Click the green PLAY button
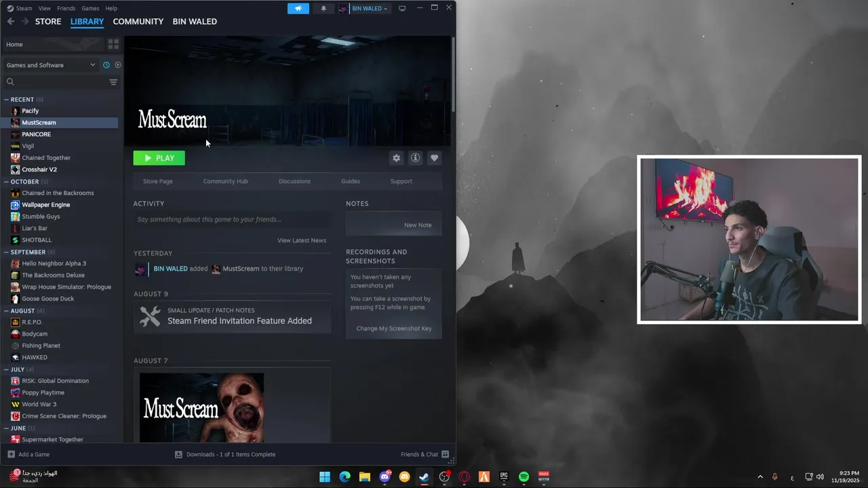 click(x=159, y=158)
